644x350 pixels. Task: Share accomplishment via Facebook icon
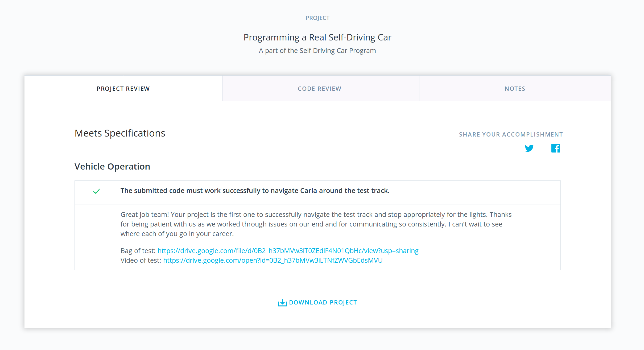556,148
